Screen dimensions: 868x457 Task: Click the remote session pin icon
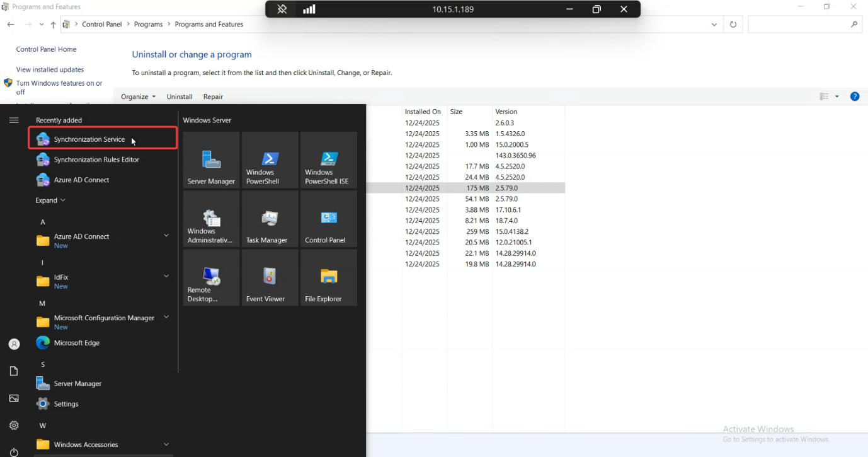tap(282, 9)
